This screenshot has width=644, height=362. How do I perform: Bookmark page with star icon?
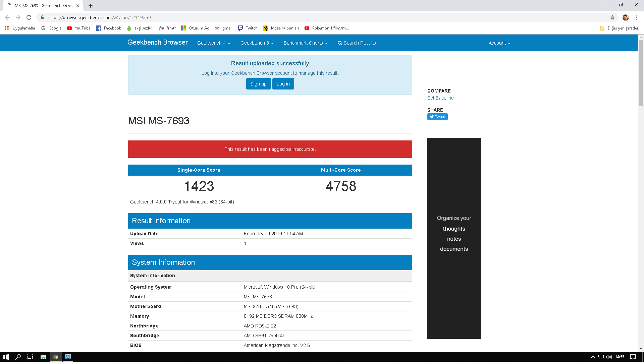tap(612, 17)
